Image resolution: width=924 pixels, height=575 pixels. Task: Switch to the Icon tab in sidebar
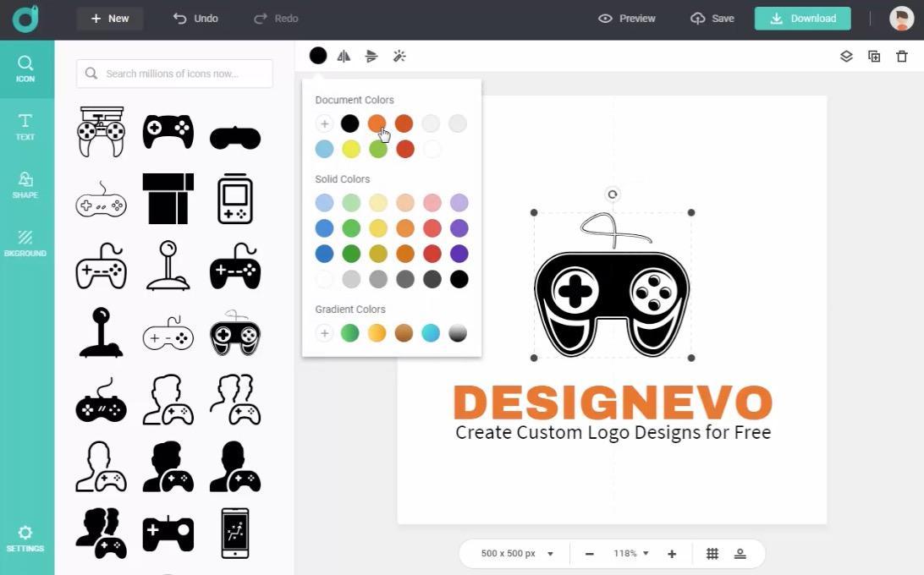pyautogui.click(x=25, y=68)
